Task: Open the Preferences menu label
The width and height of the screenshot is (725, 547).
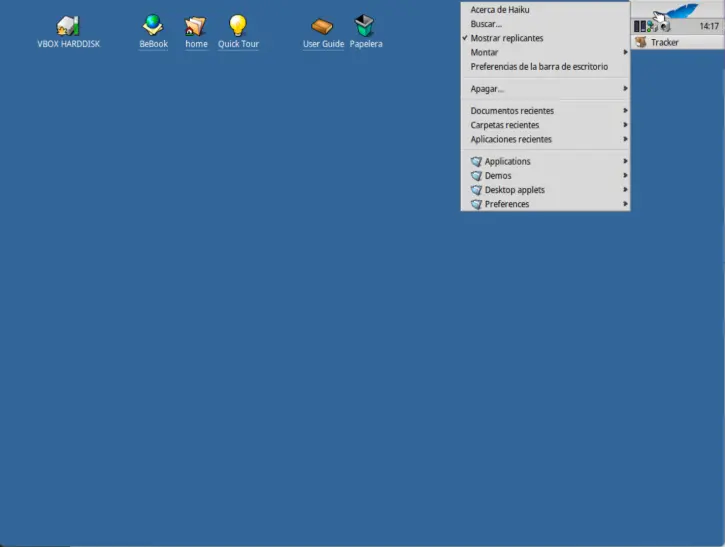Action: click(x=507, y=204)
